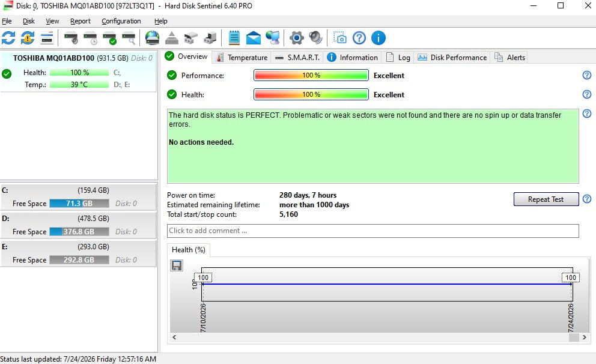Click the Performance 100 % gradient bar
The image size is (596, 364).
pyautogui.click(x=311, y=75)
